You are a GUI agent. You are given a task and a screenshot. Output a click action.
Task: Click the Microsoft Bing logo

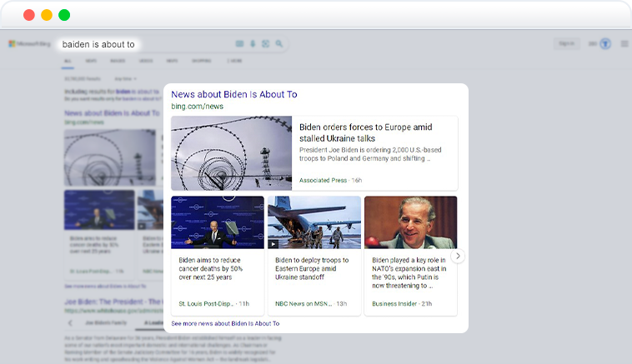[29, 43]
